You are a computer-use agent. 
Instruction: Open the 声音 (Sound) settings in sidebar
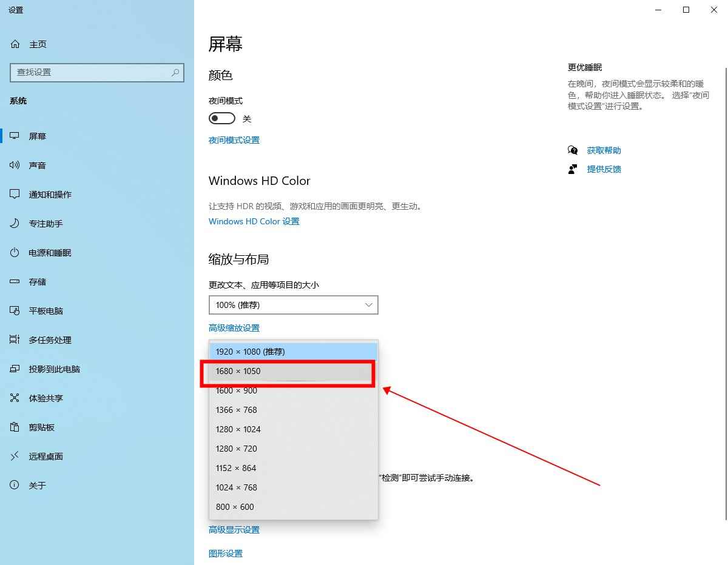tap(38, 165)
